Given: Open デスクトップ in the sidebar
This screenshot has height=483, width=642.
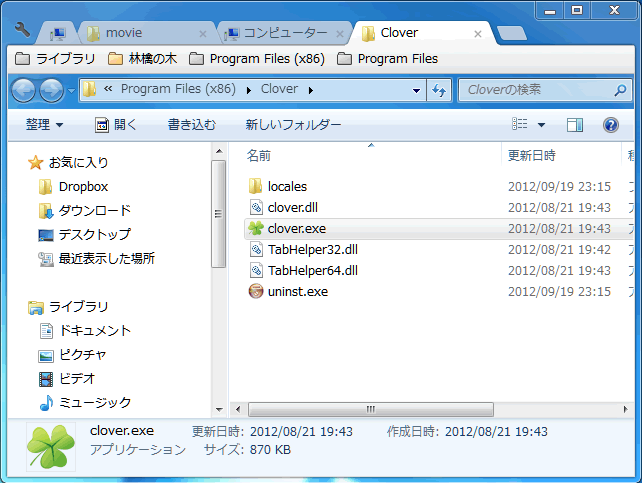Looking at the screenshot, I should point(85,235).
